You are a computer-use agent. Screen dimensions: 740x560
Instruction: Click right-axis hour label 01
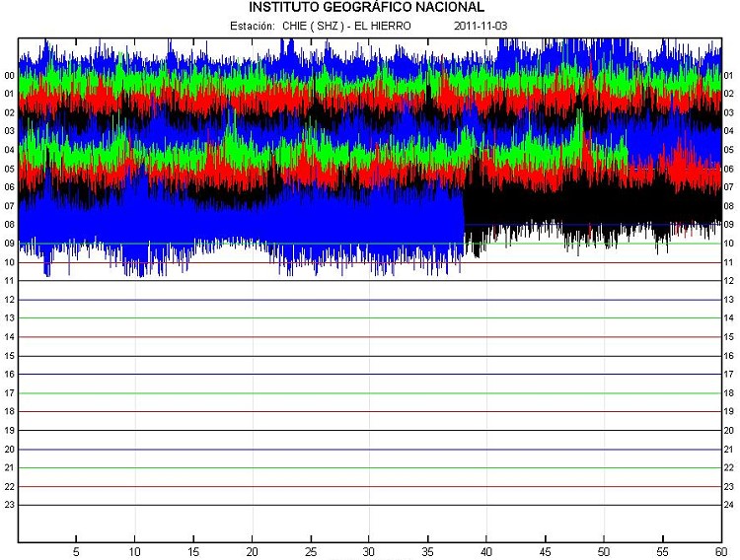(x=729, y=76)
